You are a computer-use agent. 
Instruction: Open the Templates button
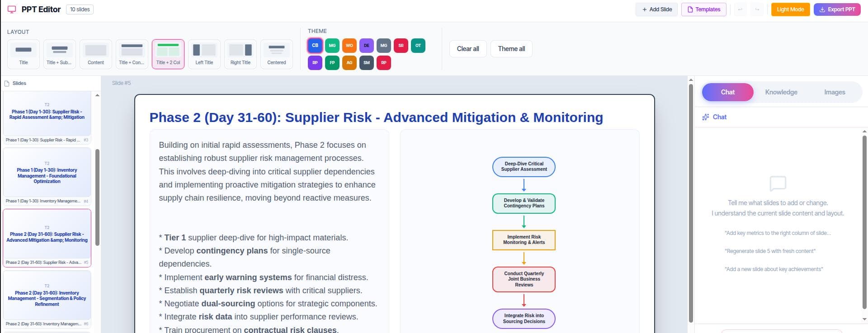[704, 9]
